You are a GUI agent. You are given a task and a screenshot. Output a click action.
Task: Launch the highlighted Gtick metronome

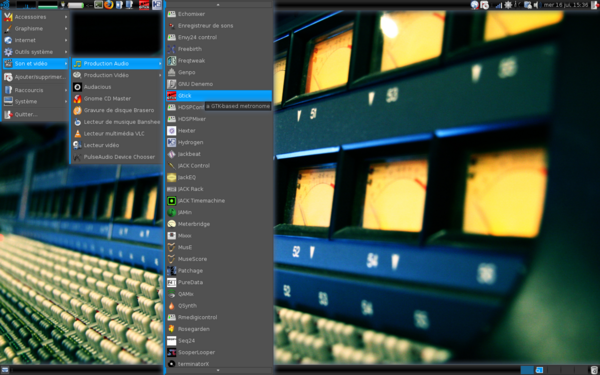coord(219,96)
